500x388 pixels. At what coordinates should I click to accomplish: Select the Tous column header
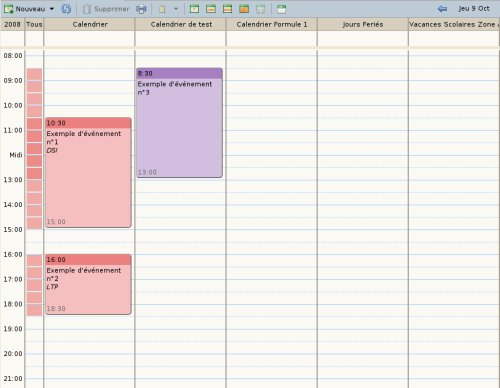click(x=34, y=24)
